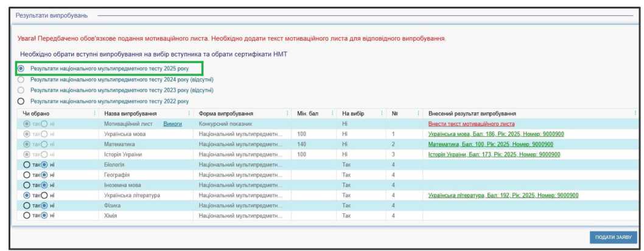Open Математика result link with score 100

point(491,145)
